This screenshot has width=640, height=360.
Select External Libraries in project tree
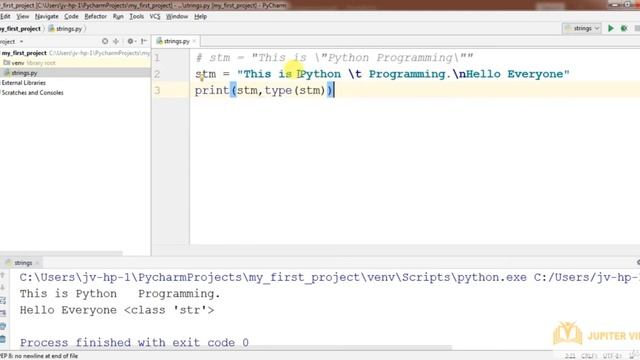(x=24, y=83)
